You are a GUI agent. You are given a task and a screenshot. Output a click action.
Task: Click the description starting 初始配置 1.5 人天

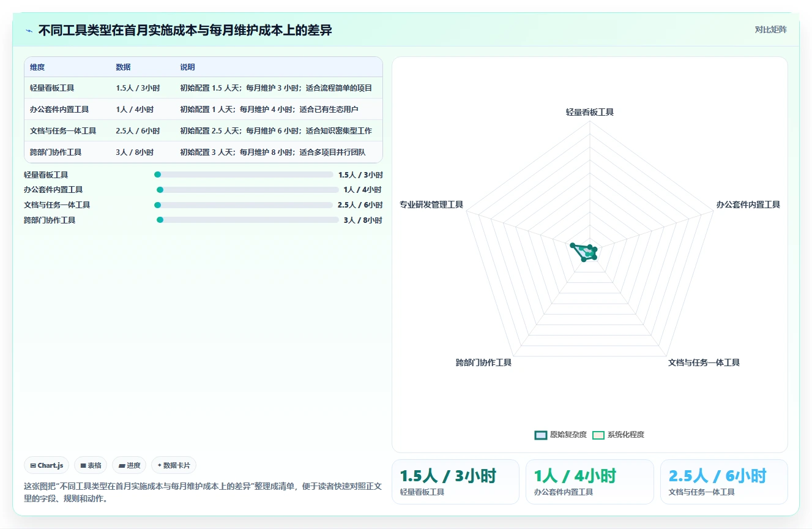click(276, 88)
